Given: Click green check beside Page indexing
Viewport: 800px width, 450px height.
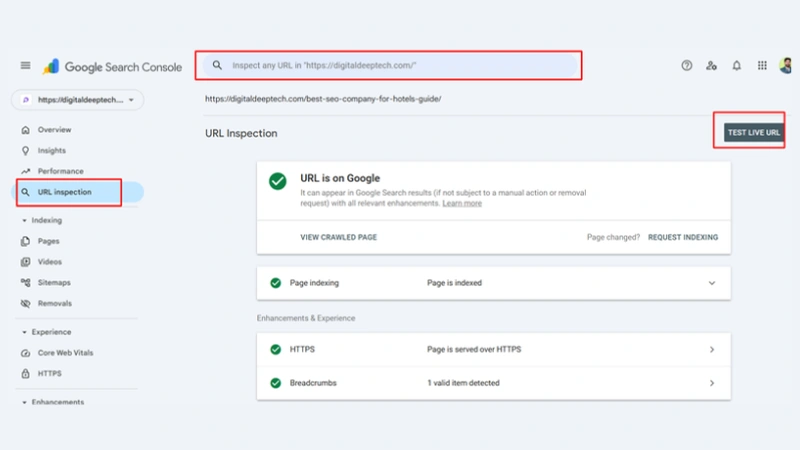Looking at the screenshot, I should click(x=276, y=283).
